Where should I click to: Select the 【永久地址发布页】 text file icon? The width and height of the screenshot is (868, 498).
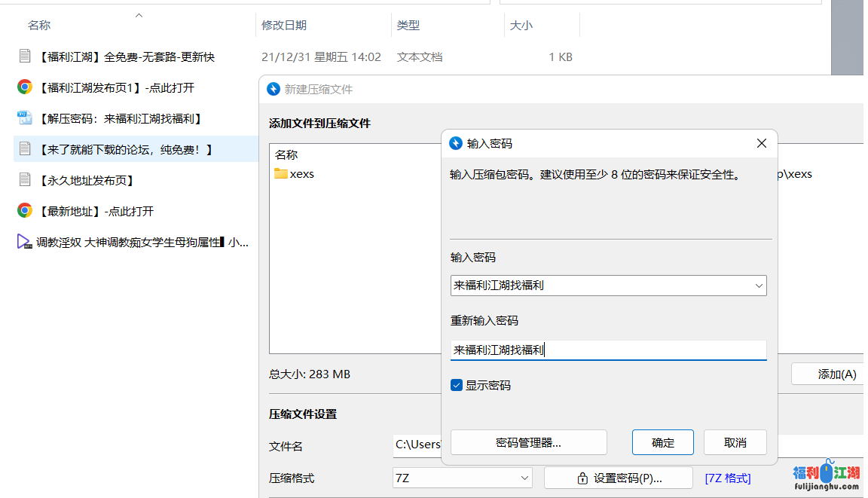pyautogui.click(x=25, y=180)
